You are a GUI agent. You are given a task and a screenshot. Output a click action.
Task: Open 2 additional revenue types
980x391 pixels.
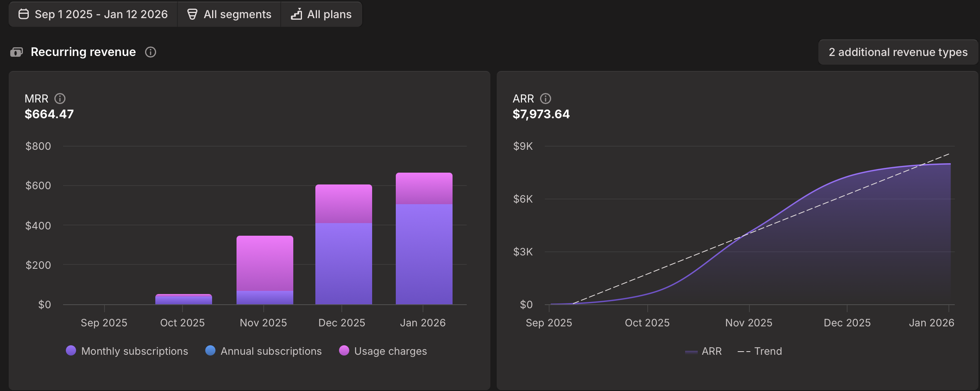click(x=898, y=52)
